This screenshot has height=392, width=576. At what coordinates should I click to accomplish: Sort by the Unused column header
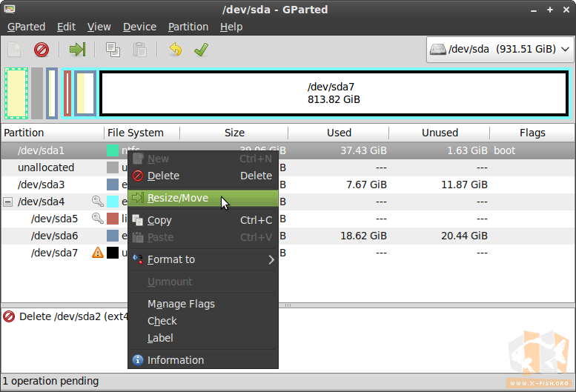(440, 133)
